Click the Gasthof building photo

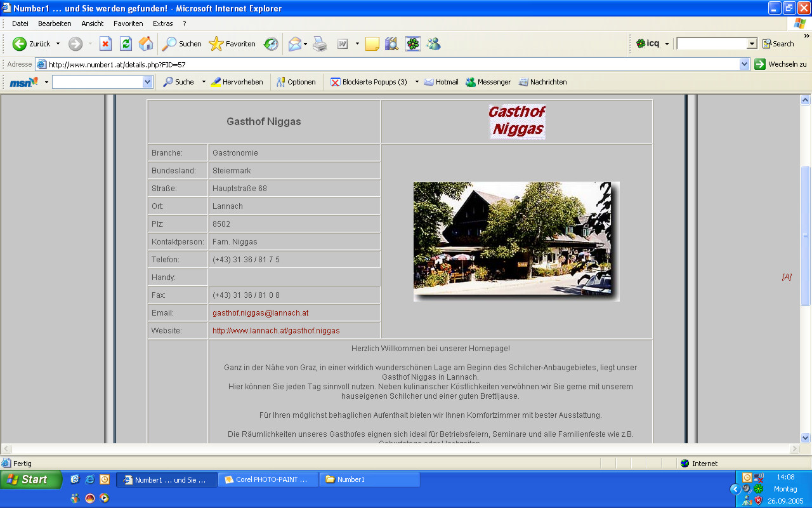[x=516, y=241]
